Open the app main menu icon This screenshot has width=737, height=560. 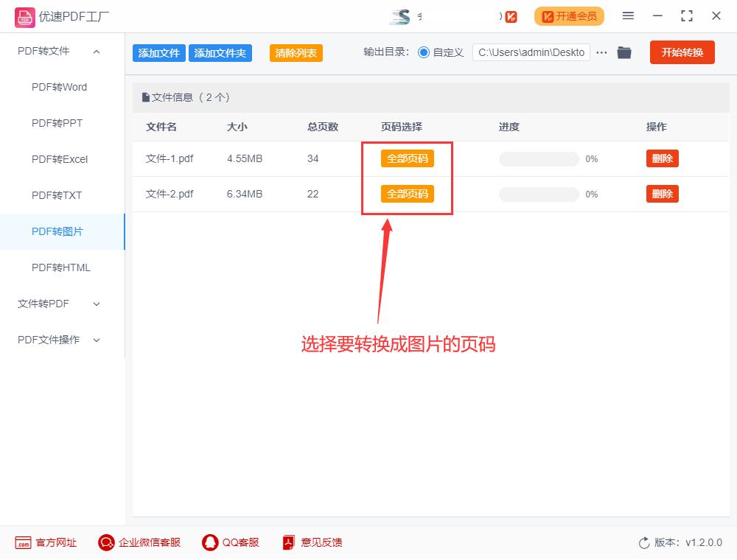[629, 15]
